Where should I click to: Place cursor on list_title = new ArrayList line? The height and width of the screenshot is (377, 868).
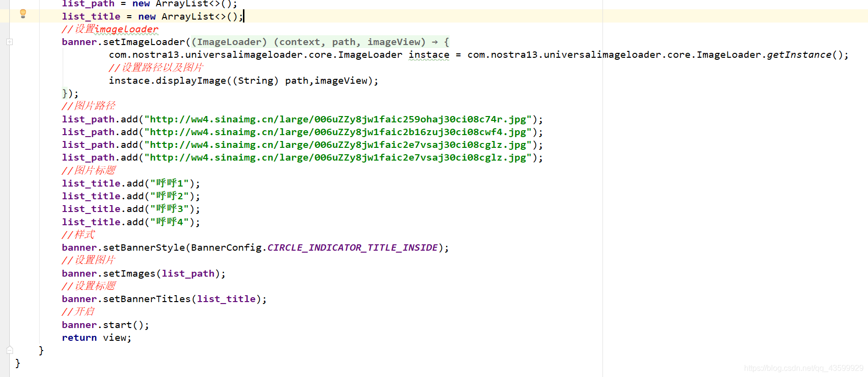(x=152, y=17)
